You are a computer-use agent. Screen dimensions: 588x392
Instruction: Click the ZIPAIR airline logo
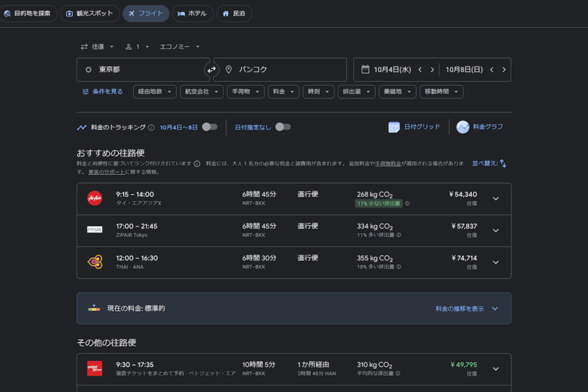click(95, 229)
